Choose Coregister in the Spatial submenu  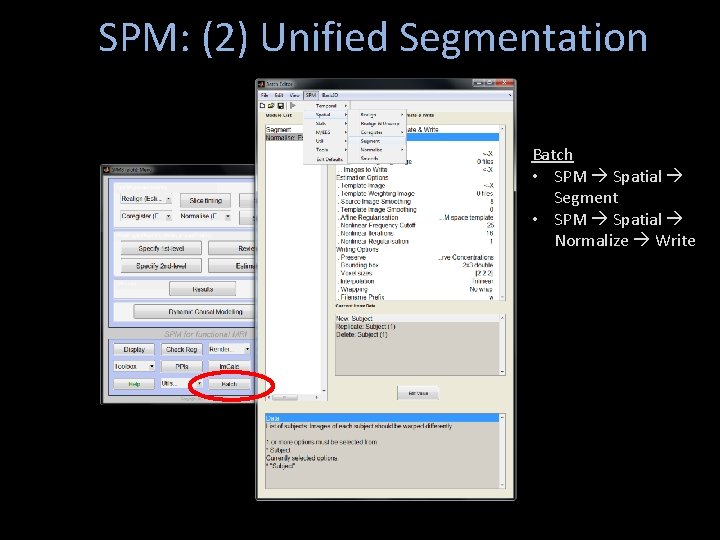[x=377, y=132]
